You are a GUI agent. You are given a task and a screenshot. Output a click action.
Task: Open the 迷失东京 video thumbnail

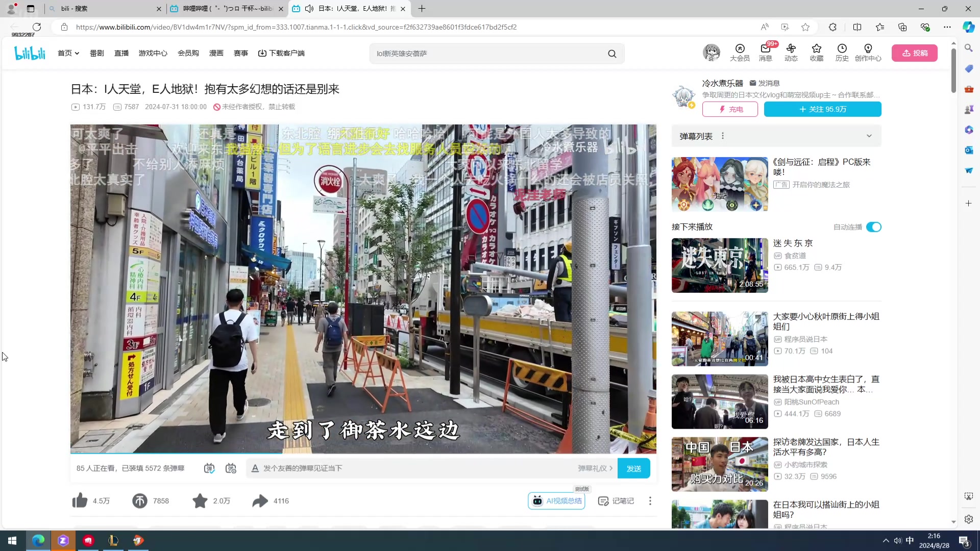[720, 265]
